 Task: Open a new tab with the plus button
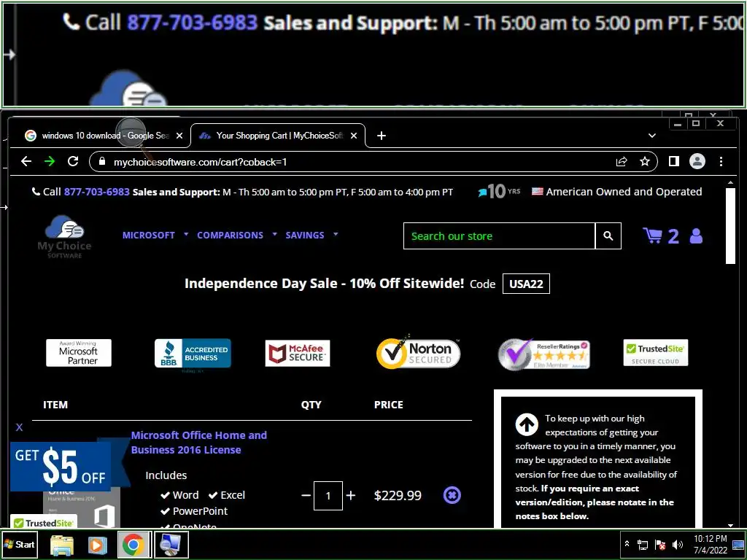pyautogui.click(x=381, y=136)
